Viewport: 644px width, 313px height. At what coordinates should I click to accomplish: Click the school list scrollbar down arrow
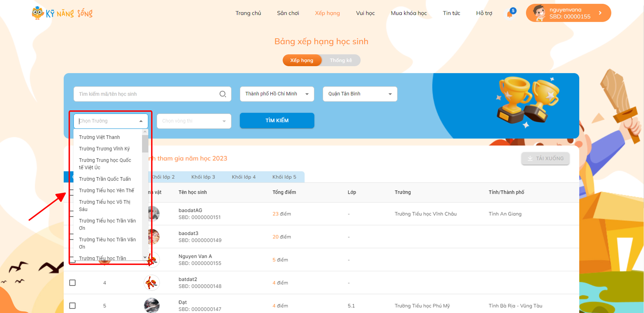(x=145, y=257)
